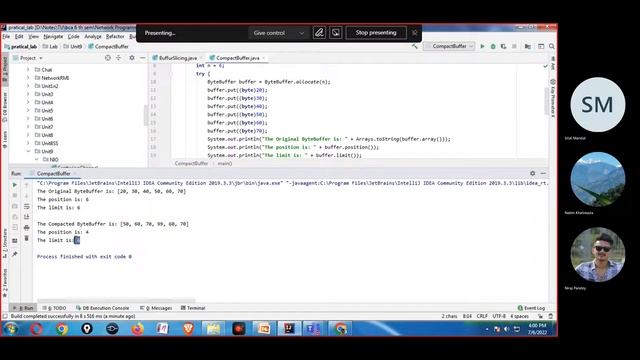This screenshot has width=640, height=360.
Task: Open the Event Log
Action: tap(531, 308)
